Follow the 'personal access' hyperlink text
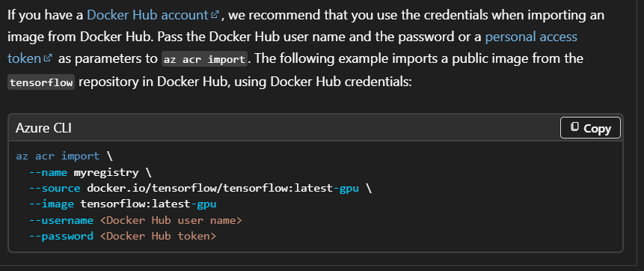The height and width of the screenshot is (271, 644). coord(531,37)
